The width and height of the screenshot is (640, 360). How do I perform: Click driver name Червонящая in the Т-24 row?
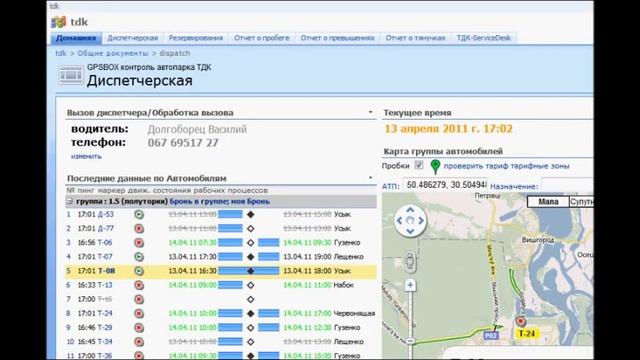tap(354, 313)
